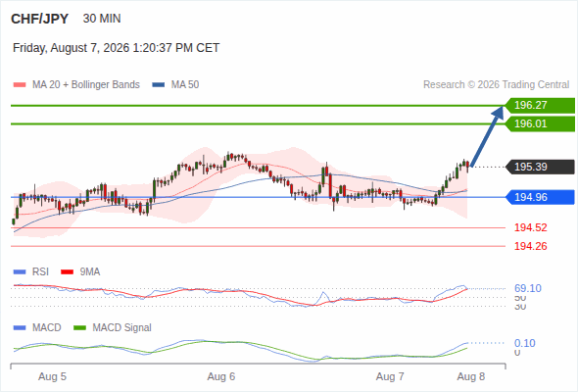Select the 30 MIN timeframe label
The height and width of the screenshot is (392, 578).
pyautogui.click(x=102, y=19)
